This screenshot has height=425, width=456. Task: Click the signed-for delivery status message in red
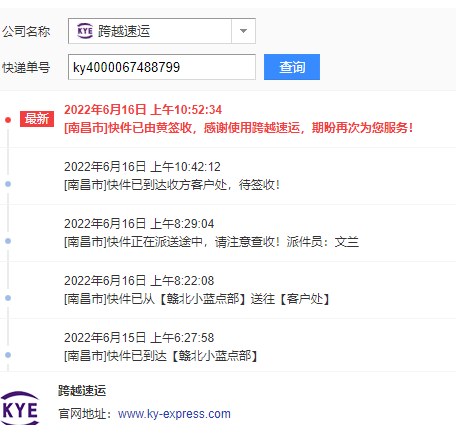pos(239,128)
